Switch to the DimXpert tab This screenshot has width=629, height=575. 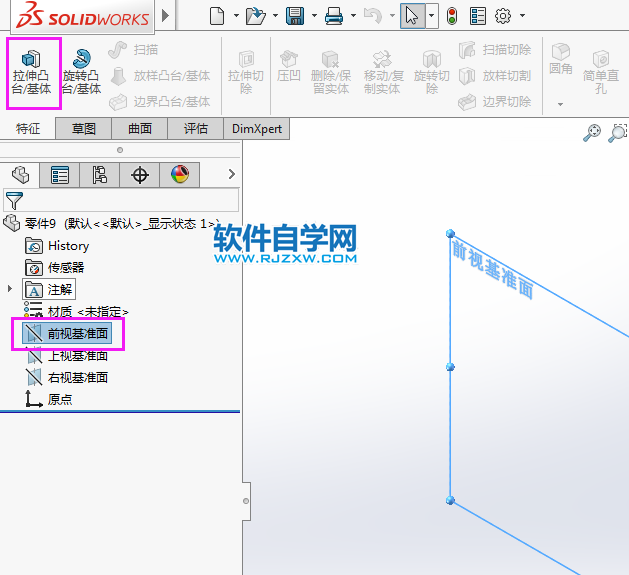[257, 129]
